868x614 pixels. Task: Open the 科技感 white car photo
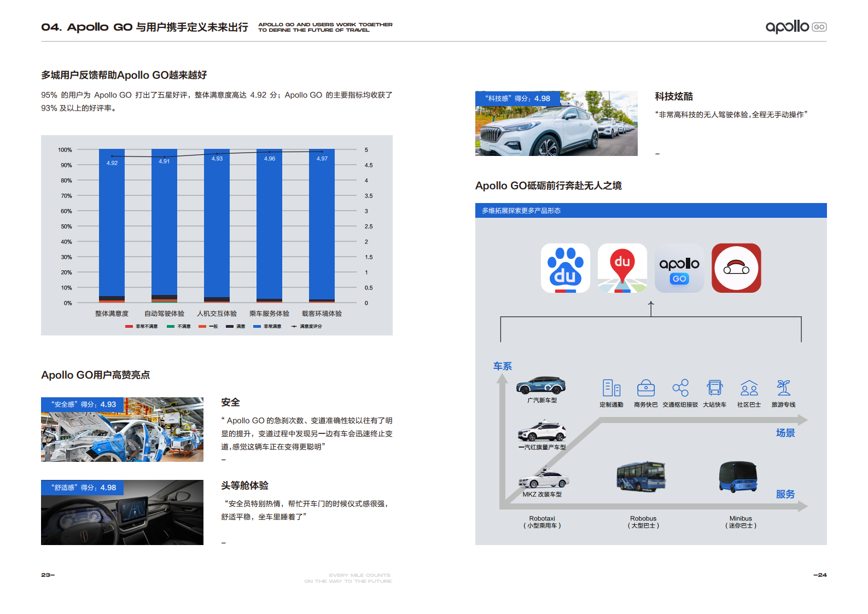click(x=556, y=123)
